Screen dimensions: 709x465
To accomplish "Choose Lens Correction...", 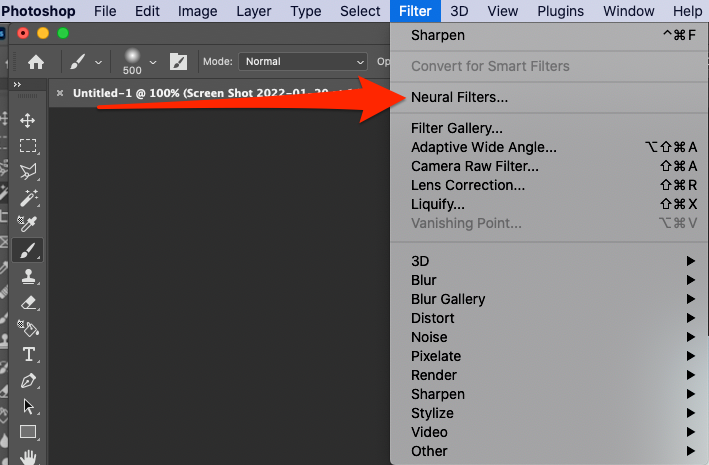I will pyautogui.click(x=549, y=185).
